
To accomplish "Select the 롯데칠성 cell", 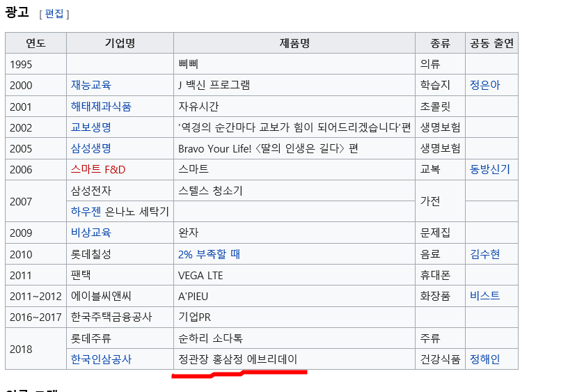I will (120, 254).
